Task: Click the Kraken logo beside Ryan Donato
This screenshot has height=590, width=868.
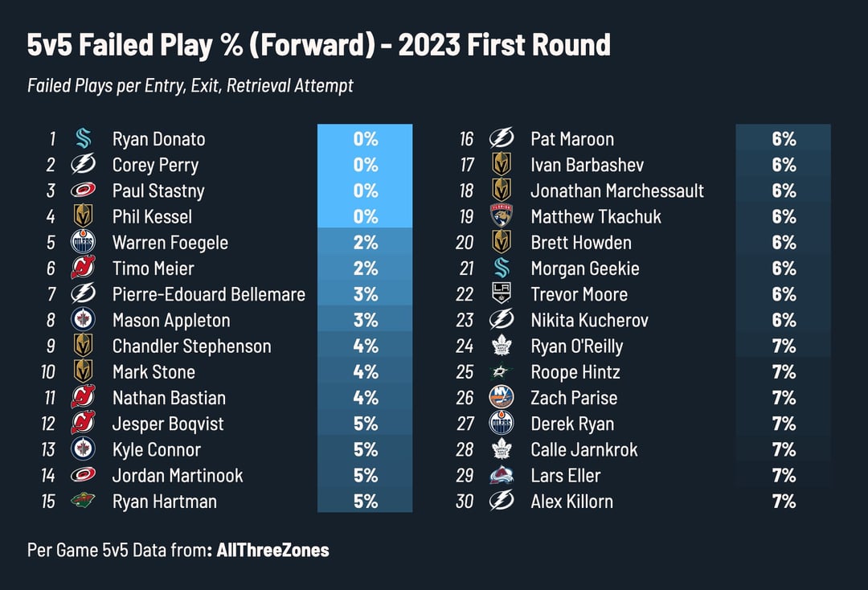Action: pyautogui.click(x=83, y=139)
